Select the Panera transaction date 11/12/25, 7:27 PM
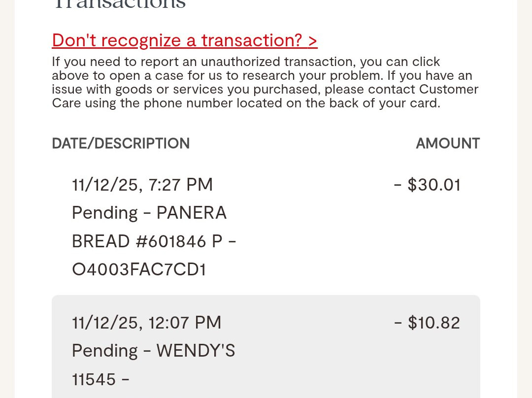Image resolution: width=532 pixels, height=398 pixels. click(x=142, y=185)
